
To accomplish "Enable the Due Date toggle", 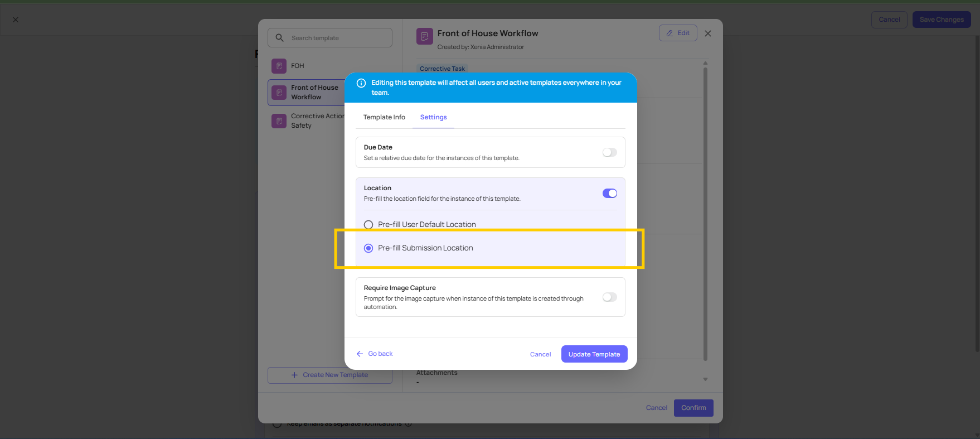I will point(609,152).
